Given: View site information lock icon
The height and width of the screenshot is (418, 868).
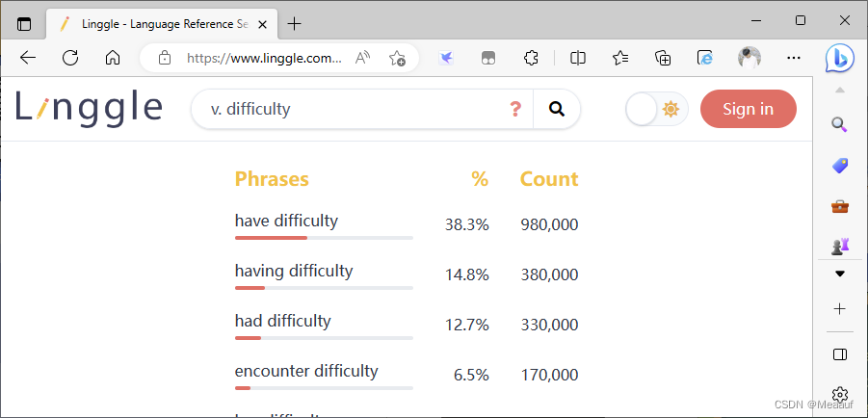Looking at the screenshot, I should (x=165, y=58).
